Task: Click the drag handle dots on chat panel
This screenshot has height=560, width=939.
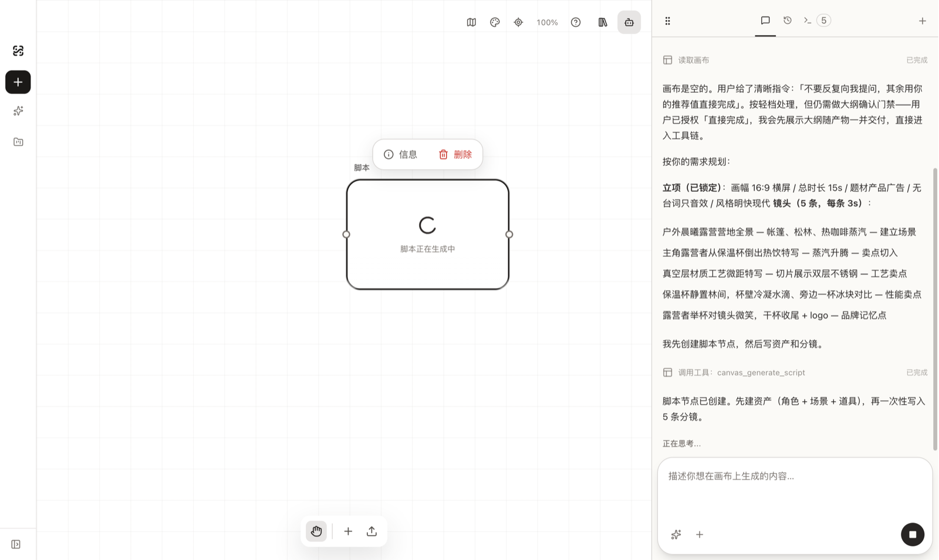Action: (667, 21)
